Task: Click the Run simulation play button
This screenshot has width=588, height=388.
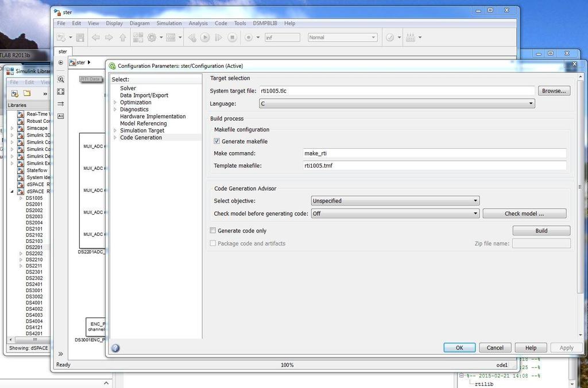Action: (205, 37)
